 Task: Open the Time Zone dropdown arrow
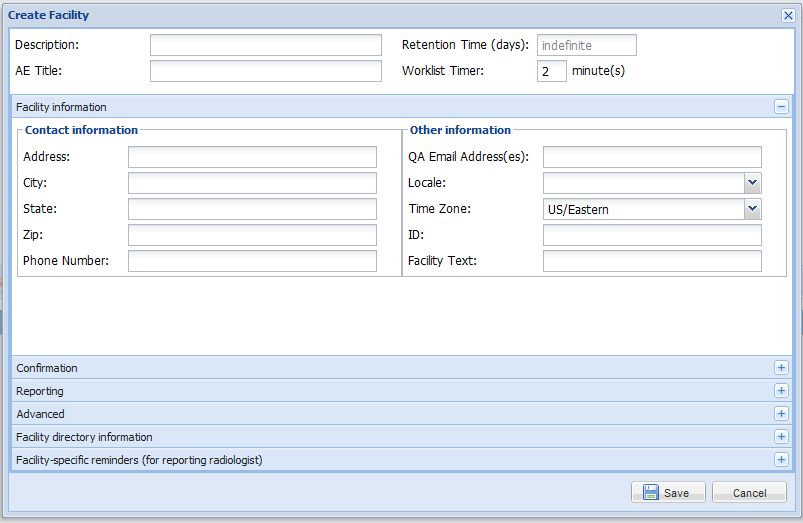752,209
